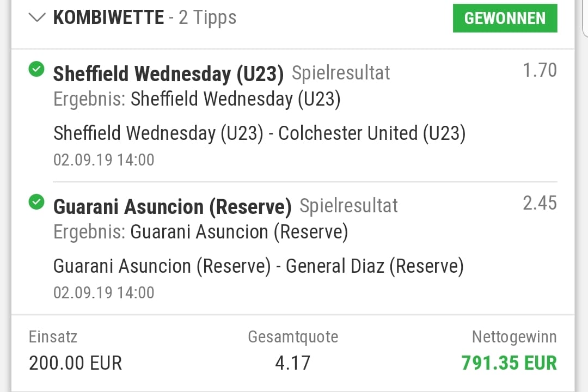
Task: Click the 1.70 odds value
Action: 540,70
